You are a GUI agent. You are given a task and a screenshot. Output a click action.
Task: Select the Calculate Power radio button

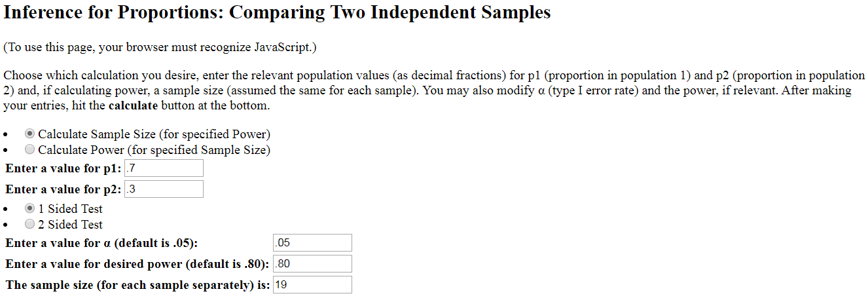(29, 149)
